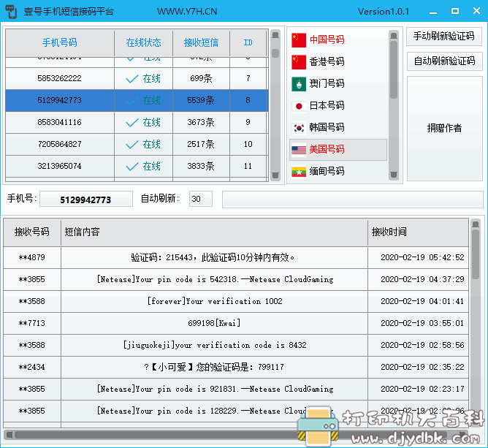Choose 香港号码 country entry
The image size is (488, 448).
click(x=338, y=61)
